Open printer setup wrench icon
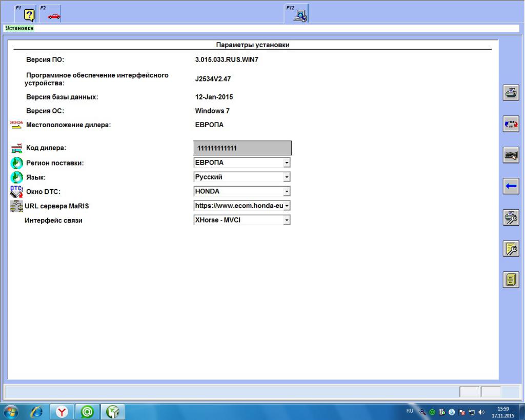 511,217
